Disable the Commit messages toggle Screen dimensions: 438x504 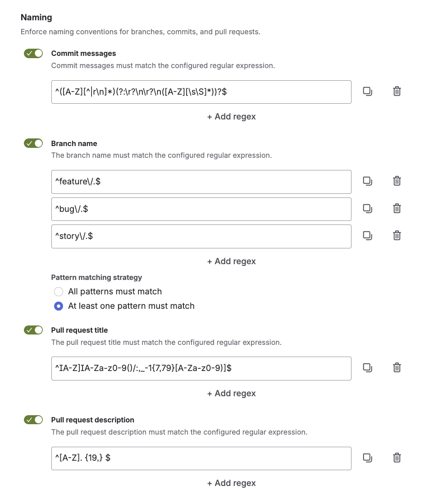33,53
